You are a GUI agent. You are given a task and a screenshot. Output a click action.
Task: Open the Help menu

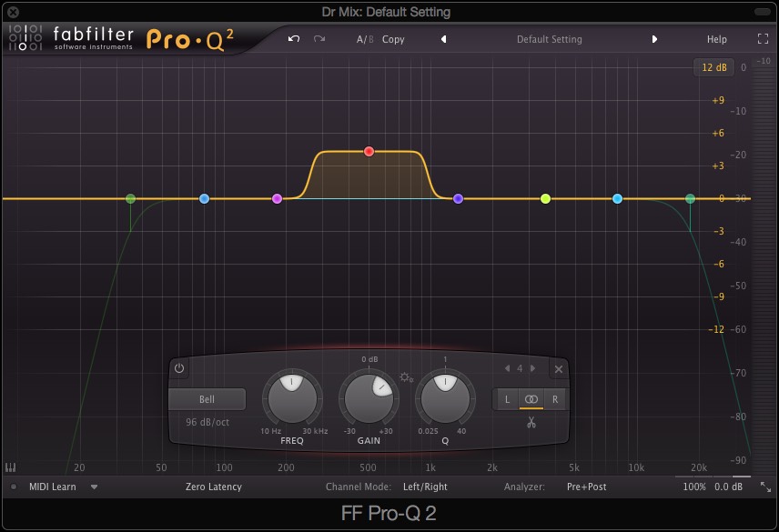click(716, 39)
